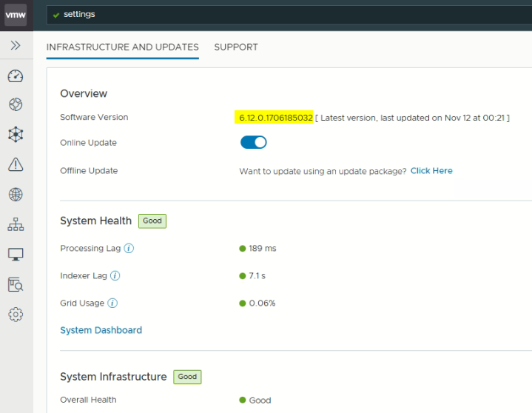Open the globe-shaped sidebar icon below the gauge
This screenshot has height=413, width=532.
[16, 104]
